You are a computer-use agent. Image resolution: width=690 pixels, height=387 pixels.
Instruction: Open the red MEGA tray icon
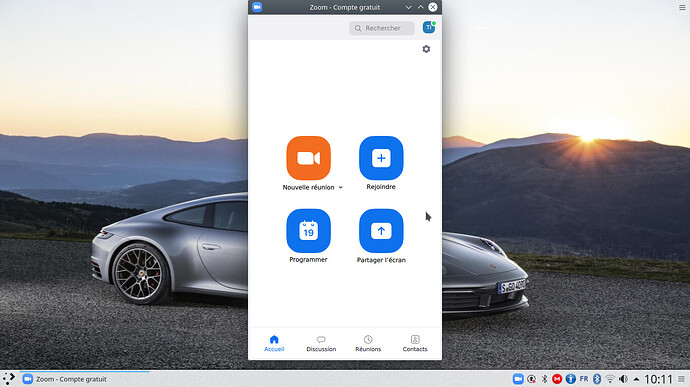(557, 379)
